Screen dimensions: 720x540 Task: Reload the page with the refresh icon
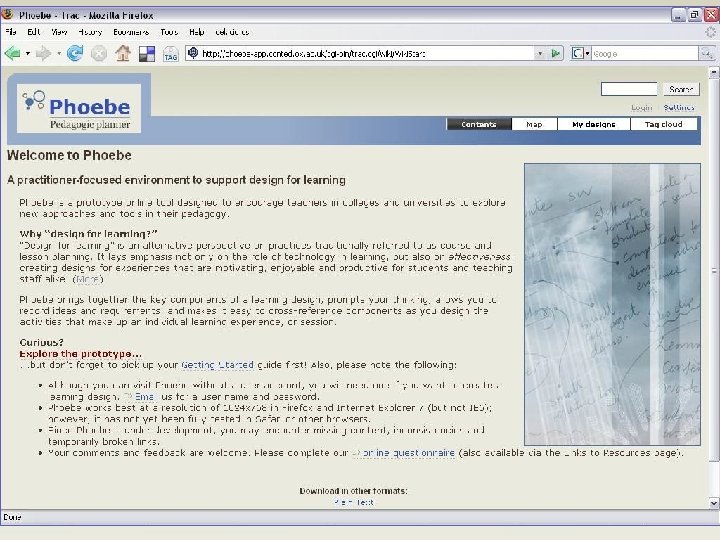tap(75, 54)
